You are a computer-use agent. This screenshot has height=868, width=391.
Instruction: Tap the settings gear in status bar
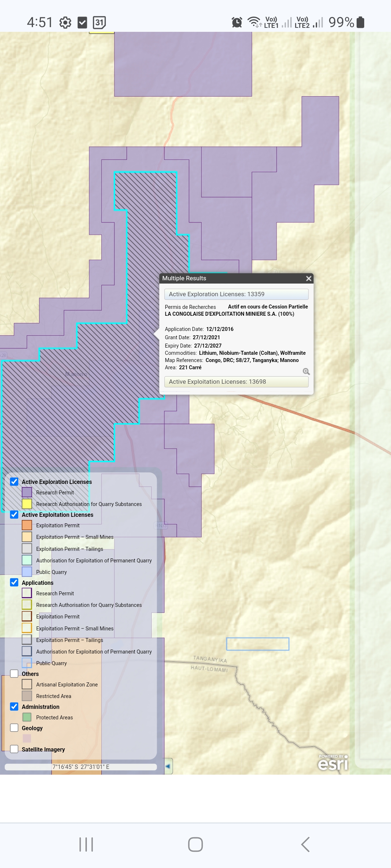[65, 23]
